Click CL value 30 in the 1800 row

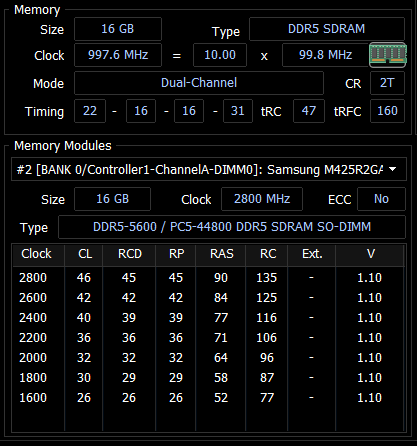(84, 378)
